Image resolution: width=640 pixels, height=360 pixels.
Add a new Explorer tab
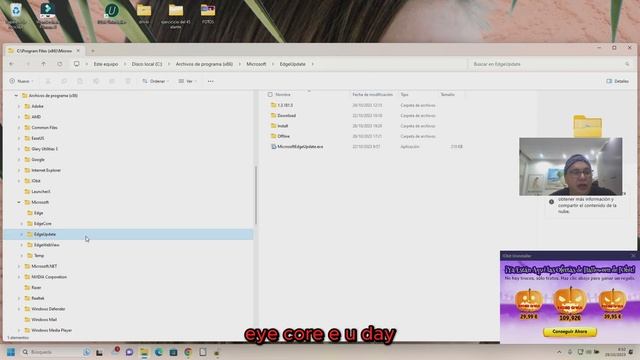click(93, 51)
